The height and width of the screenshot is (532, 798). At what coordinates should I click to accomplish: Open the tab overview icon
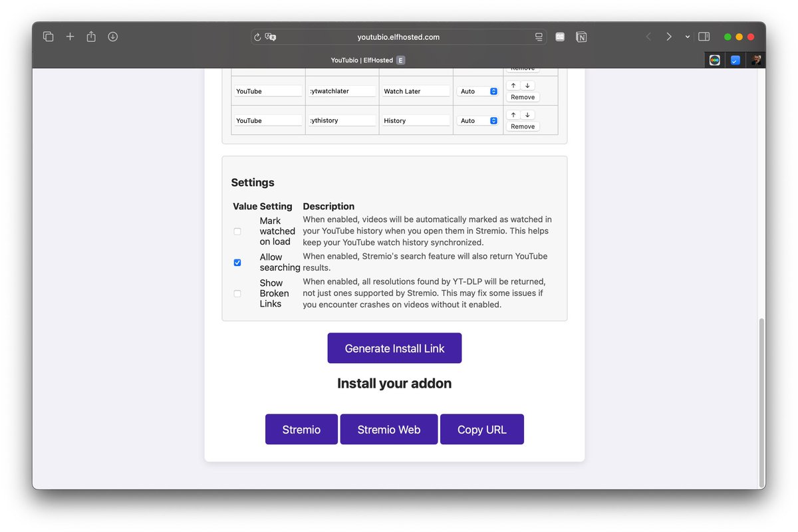click(x=48, y=37)
